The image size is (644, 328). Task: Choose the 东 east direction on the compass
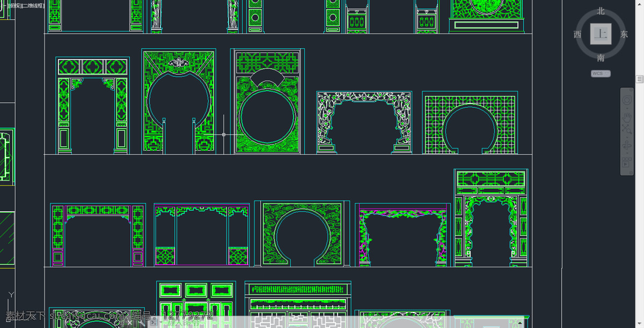click(x=624, y=34)
